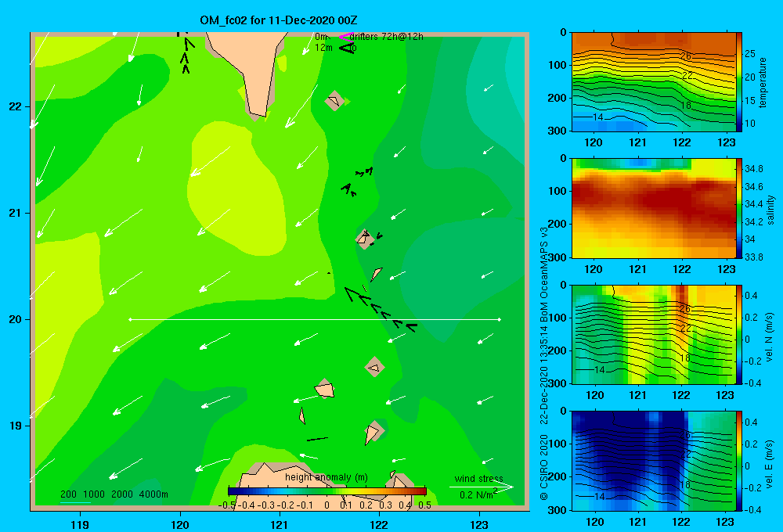Click longitude label 123 on main map
The width and height of the screenshot is (783, 532).
pyautogui.click(x=479, y=524)
